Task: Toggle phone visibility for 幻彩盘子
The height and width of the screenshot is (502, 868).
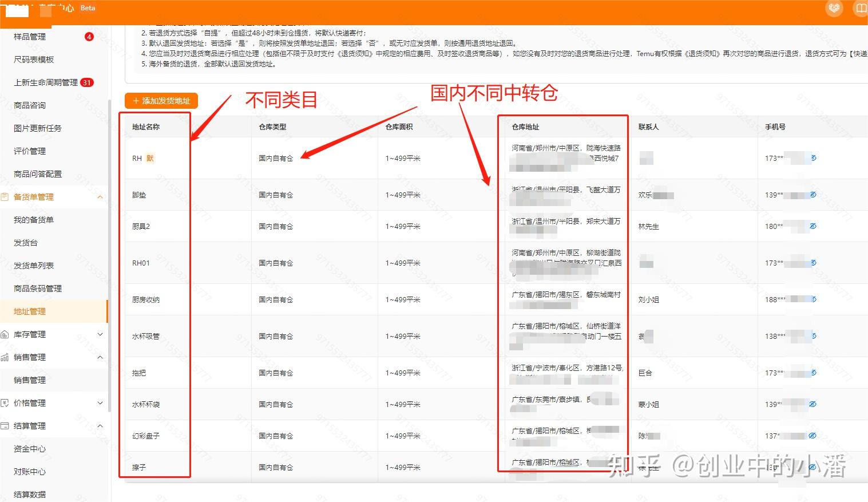Action: click(812, 436)
